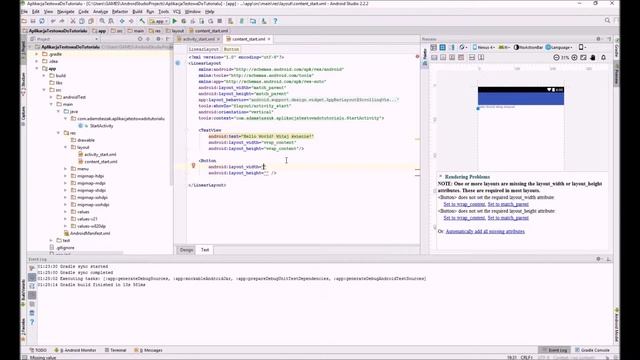Screen dimensions: 640x360
Task: Click the Search Everywhere magnifier at top right
Action: (x=607, y=20)
